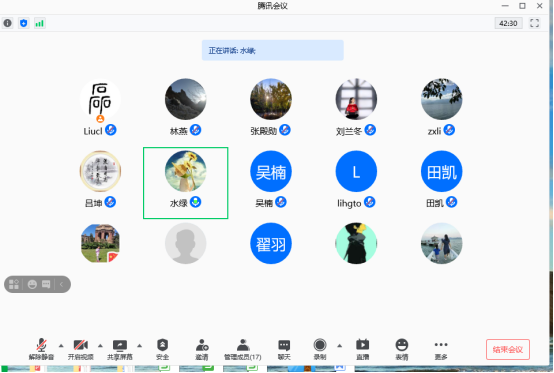Screen dimensions: 554x373
Task: Expand share screen options arrow
Action: point(140,345)
